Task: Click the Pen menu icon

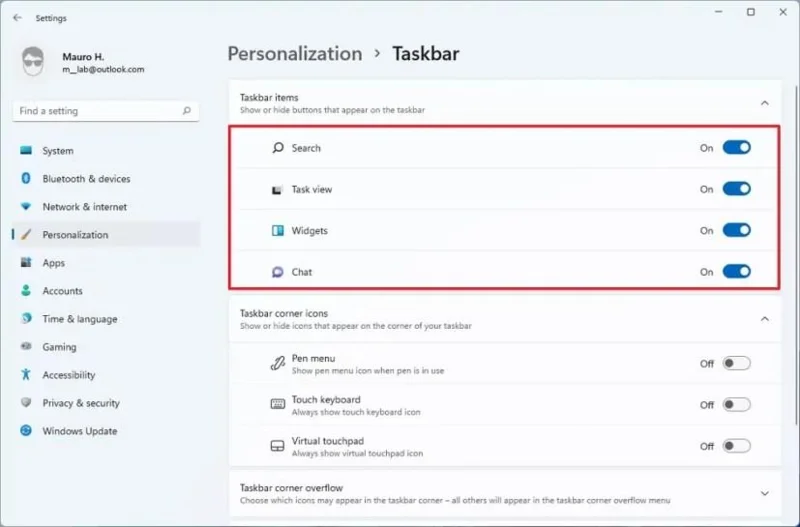Action: point(278,364)
